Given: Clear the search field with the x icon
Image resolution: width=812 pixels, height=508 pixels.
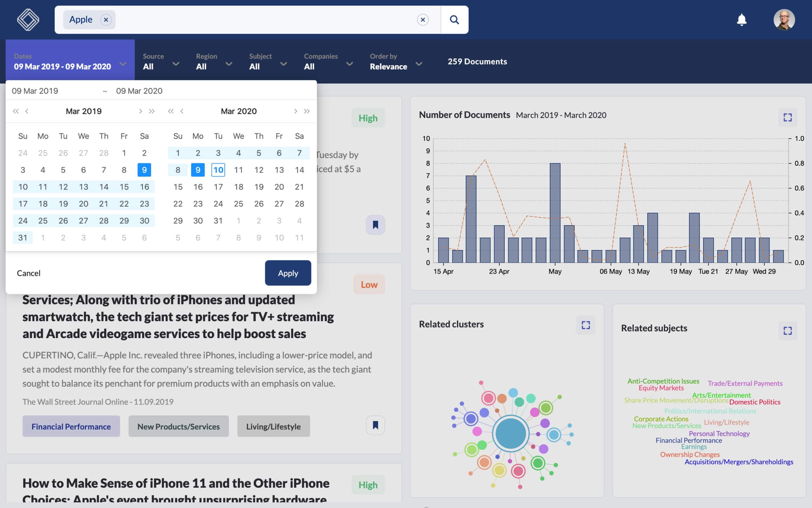Looking at the screenshot, I should [423, 20].
